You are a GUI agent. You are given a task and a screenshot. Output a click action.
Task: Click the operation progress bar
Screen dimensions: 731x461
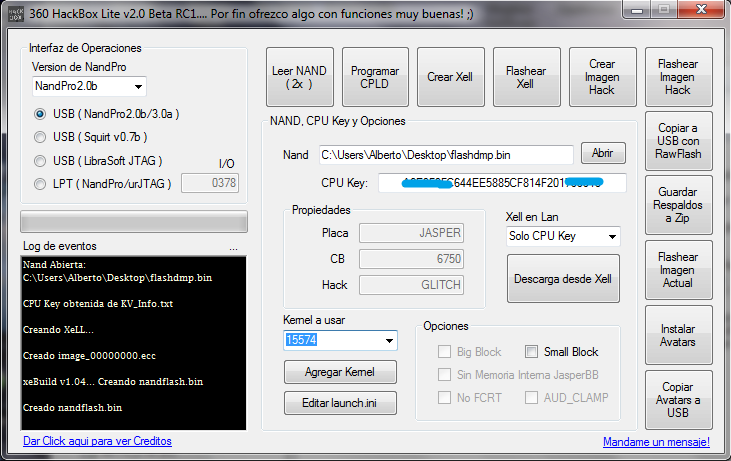click(x=134, y=222)
